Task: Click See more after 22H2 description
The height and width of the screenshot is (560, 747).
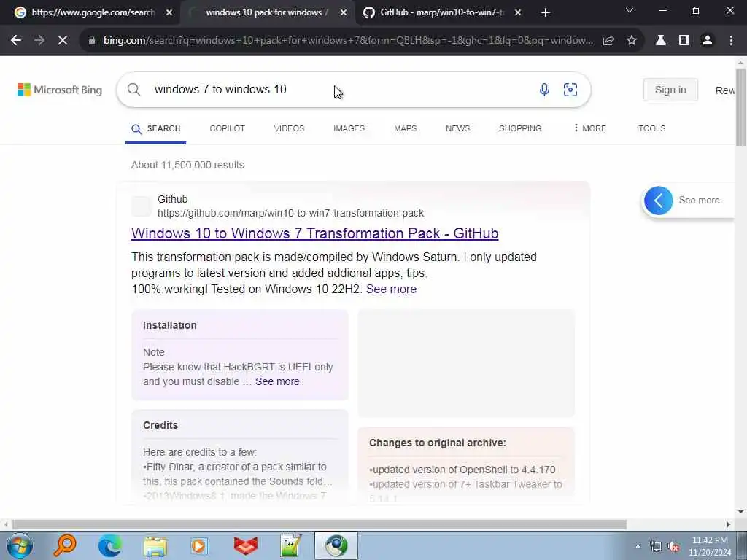Action: (391, 289)
